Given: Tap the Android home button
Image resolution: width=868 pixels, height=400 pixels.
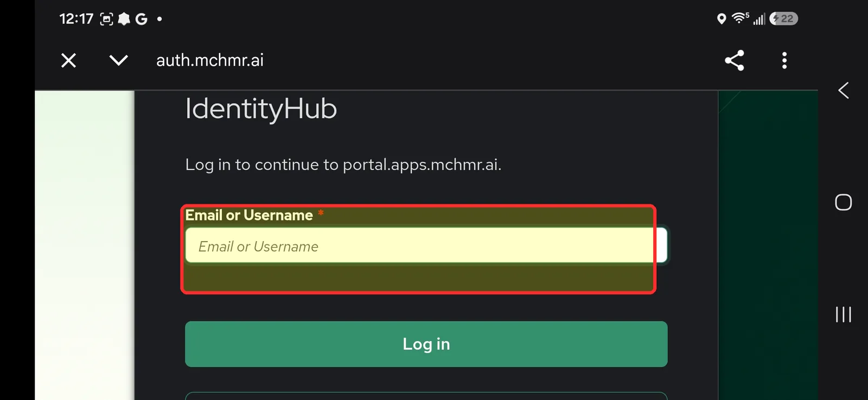Looking at the screenshot, I should click(x=844, y=202).
